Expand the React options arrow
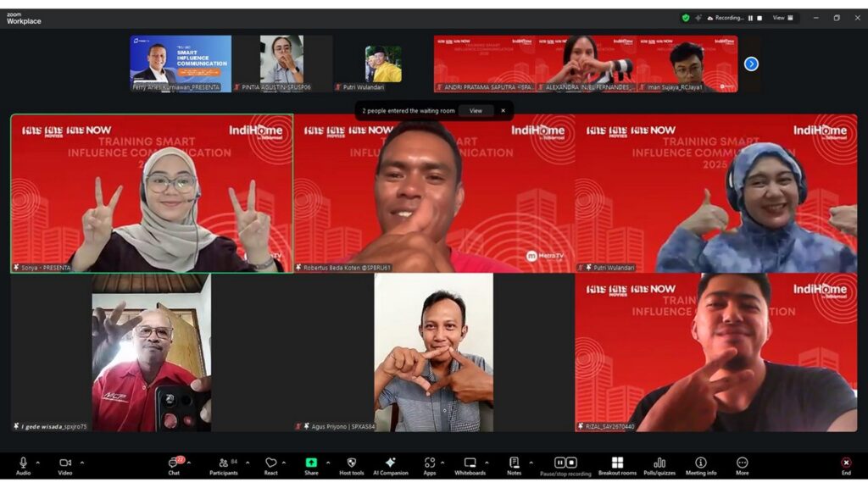Screen dimensions: 868x488 coord(283,463)
